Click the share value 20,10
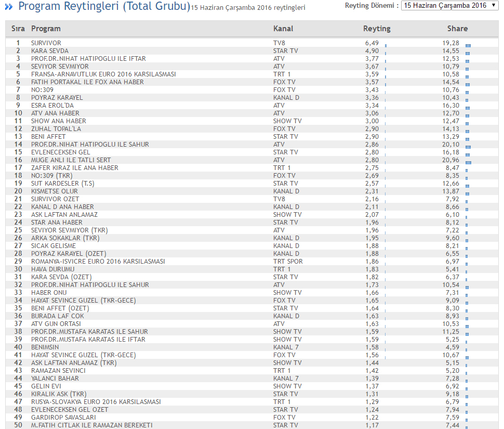 450,145
